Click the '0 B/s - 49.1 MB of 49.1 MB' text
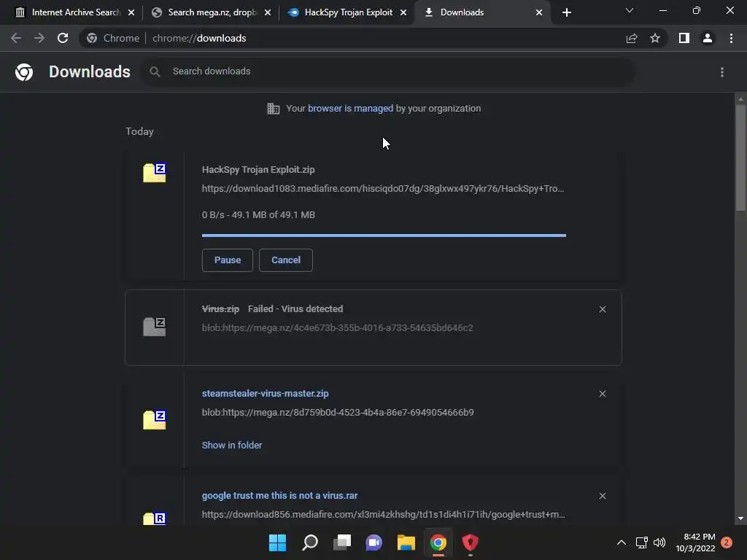The image size is (747, 560). pyautogui.click(x=258, y=215)
